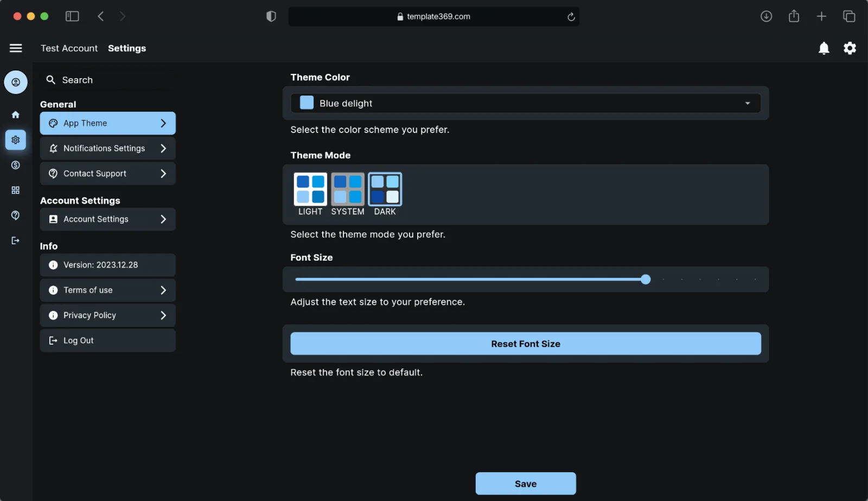Viewport: 868px width, 501px height.
Task: Click the Safari share icon
Action: (794, 16)
